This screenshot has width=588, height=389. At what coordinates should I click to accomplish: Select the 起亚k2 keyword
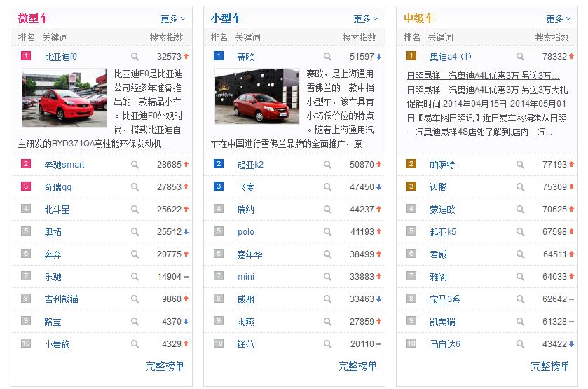(250, 165)
